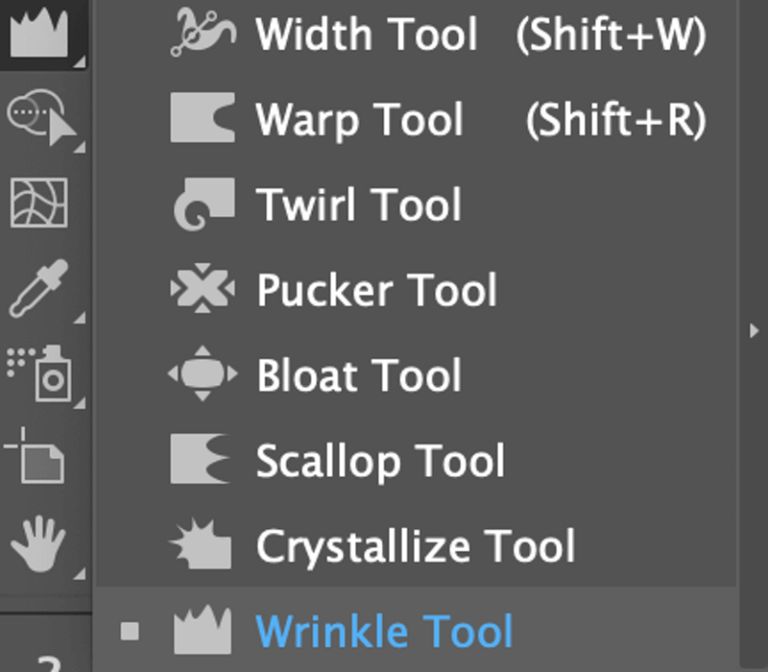Click the tearoff arrow at flyout's right edge
This screenshot has width=768, height=672.
755,330
